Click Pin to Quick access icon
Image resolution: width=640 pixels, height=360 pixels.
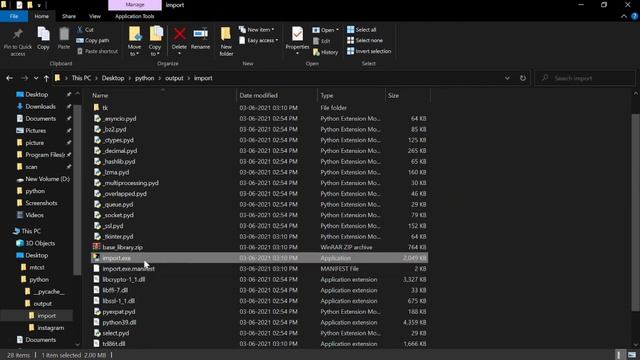tap(18, 35)
